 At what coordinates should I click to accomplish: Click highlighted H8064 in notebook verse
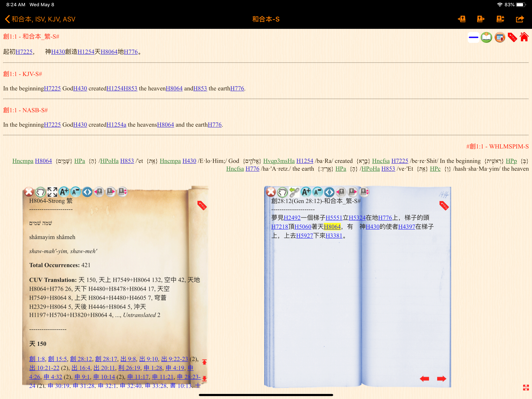[332, 227]
